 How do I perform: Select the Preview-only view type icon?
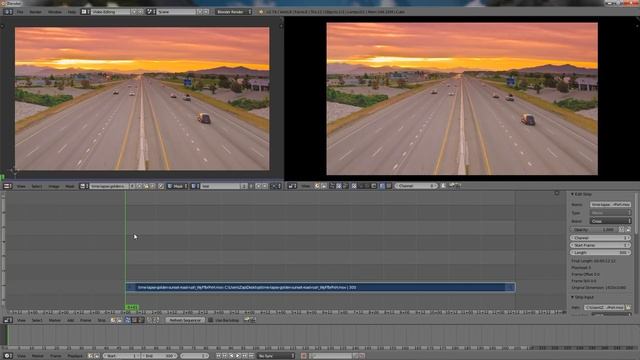(134, 320)
